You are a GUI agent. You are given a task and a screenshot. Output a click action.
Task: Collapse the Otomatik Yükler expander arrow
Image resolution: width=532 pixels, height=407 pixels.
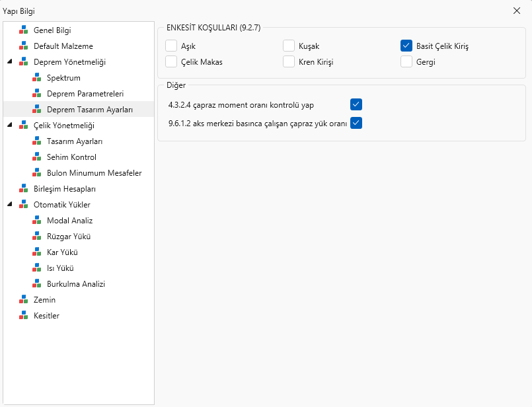tap(10, 205)
